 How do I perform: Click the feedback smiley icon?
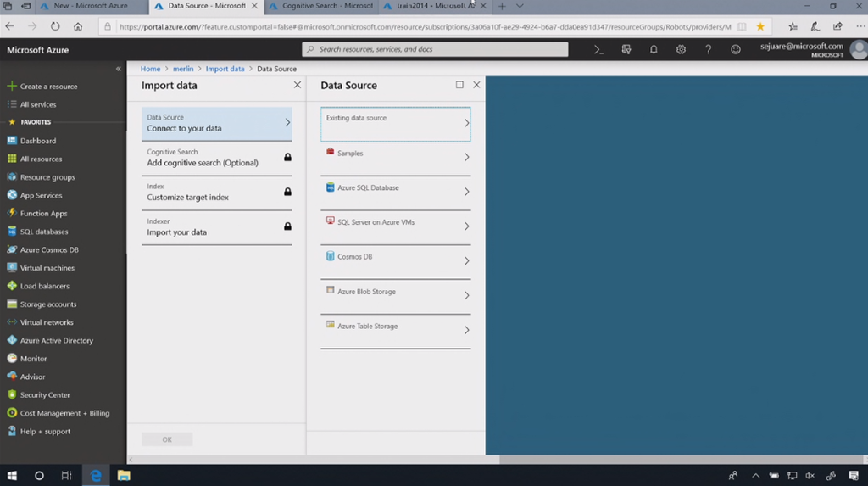click(x=735, y=50)
